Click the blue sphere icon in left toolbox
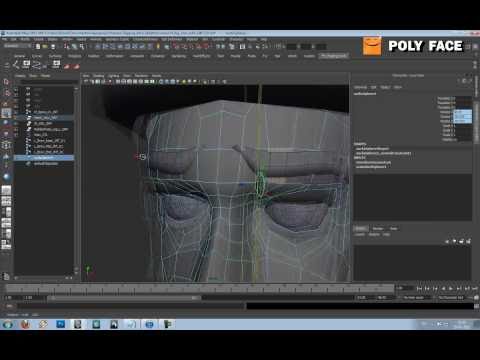This screenshot has height=360, width=480. 6,176
